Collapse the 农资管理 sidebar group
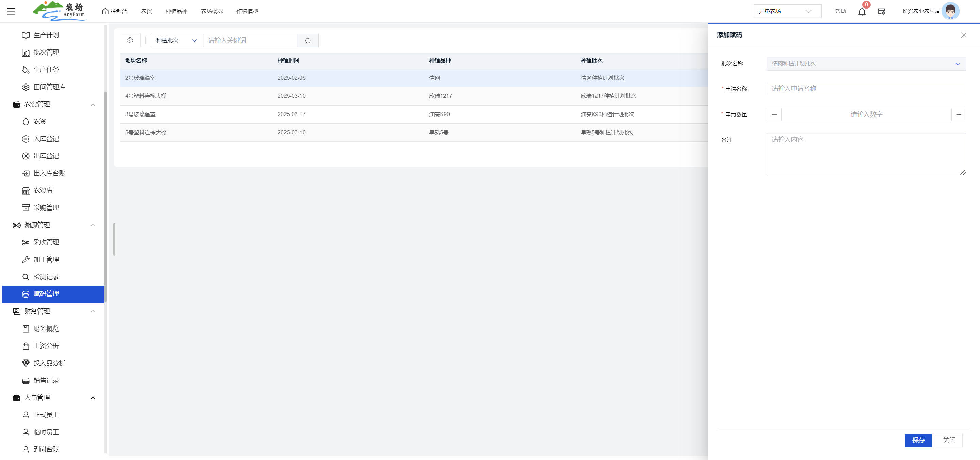Viewport: 980px width, 460px height. (93, 104)
